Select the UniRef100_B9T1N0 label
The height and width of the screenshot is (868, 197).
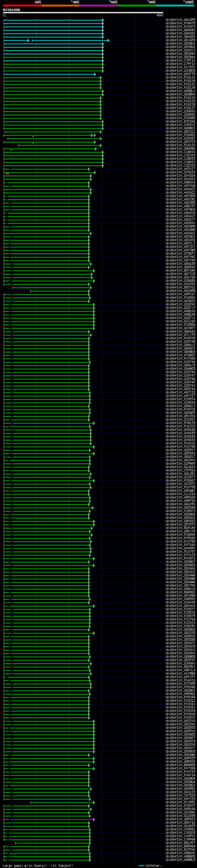click(x=180, y=270)
